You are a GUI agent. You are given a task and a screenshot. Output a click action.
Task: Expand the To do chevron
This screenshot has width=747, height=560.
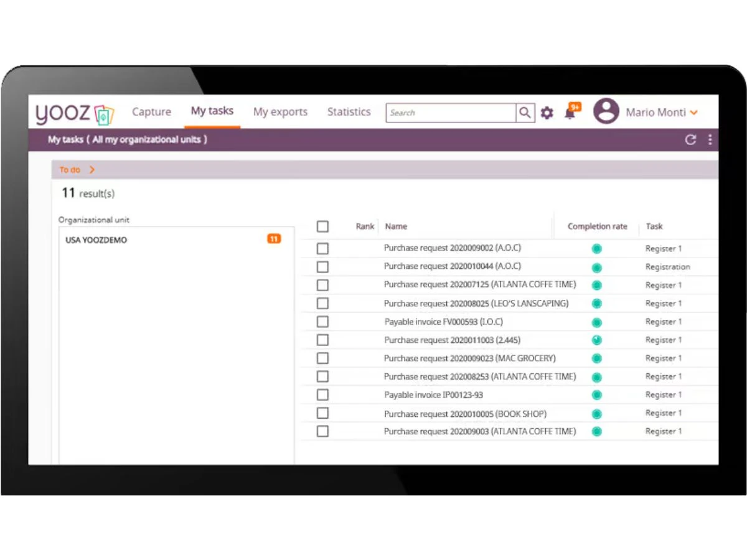(92, 170)
